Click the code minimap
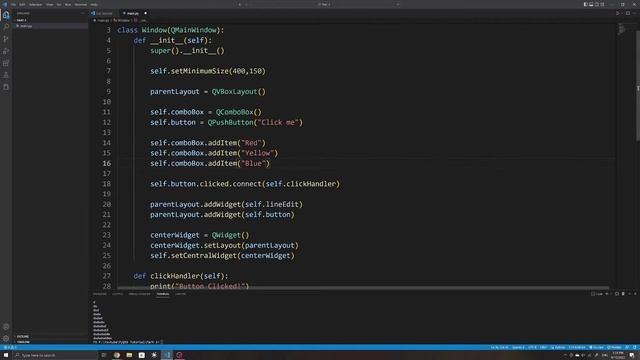640x360 pixels. (621, 29)
